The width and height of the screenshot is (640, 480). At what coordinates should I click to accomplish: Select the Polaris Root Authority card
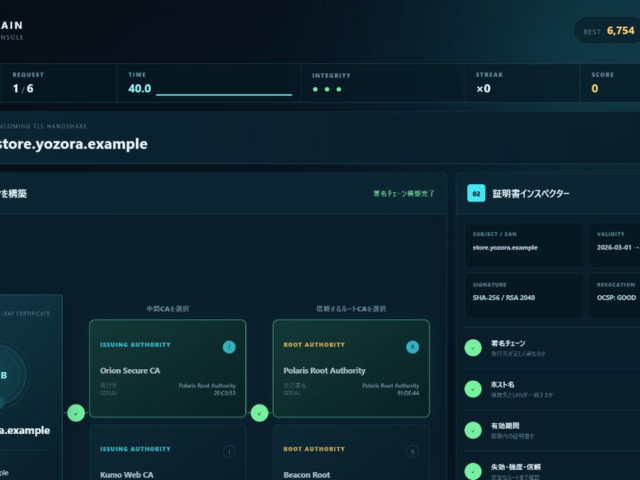tap(351, 369)
